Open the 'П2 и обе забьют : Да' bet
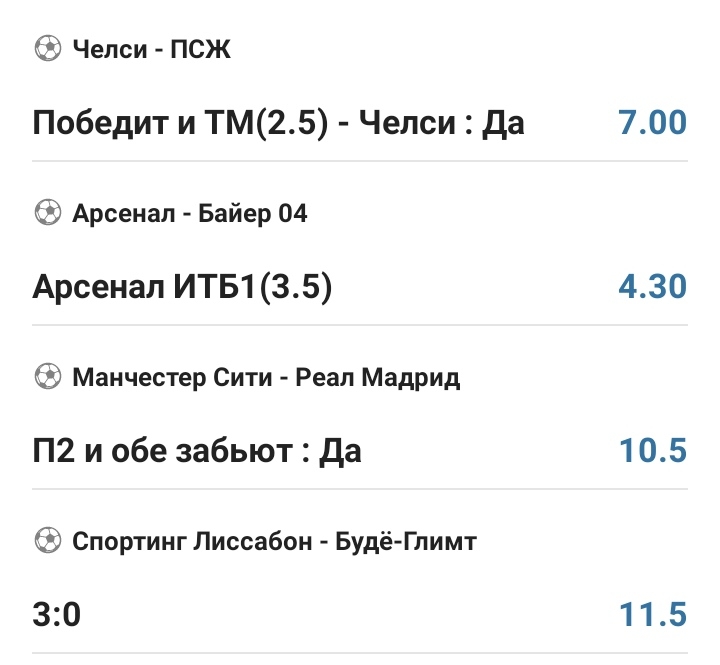The image size is (720, 665). (x=197, y=451)
